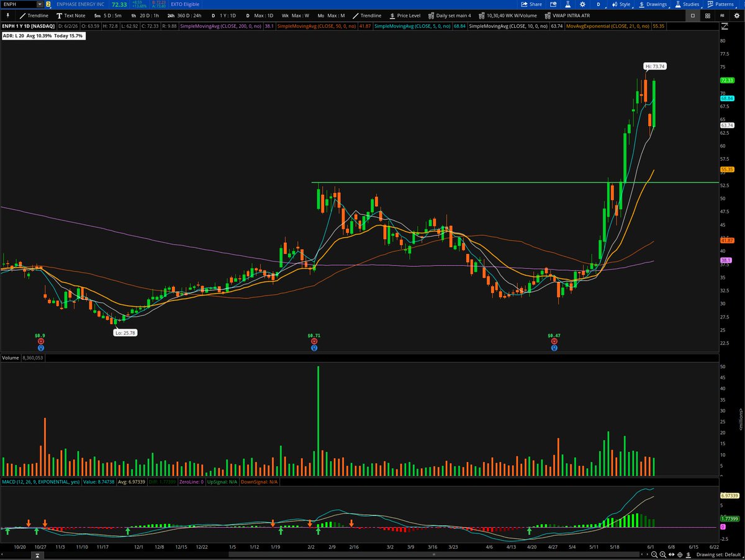Open the Drawing set: Default selector
The width and height of the screenshot is (745, 560).
[x=718, y=554]
